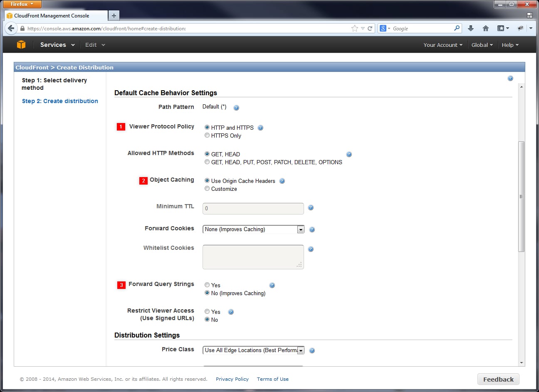The image size is (539, 392).
Task: Select Yes for Forward Query Strings
Action: 207,285
